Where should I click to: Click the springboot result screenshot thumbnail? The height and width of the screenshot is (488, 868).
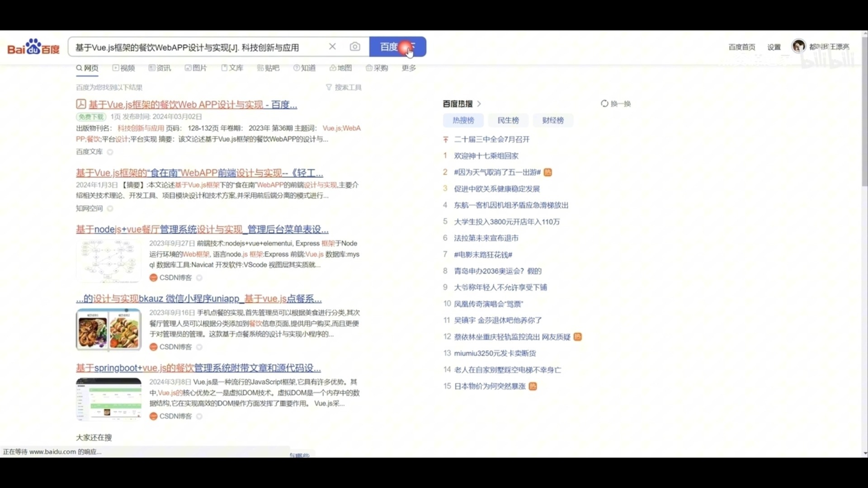108,399
